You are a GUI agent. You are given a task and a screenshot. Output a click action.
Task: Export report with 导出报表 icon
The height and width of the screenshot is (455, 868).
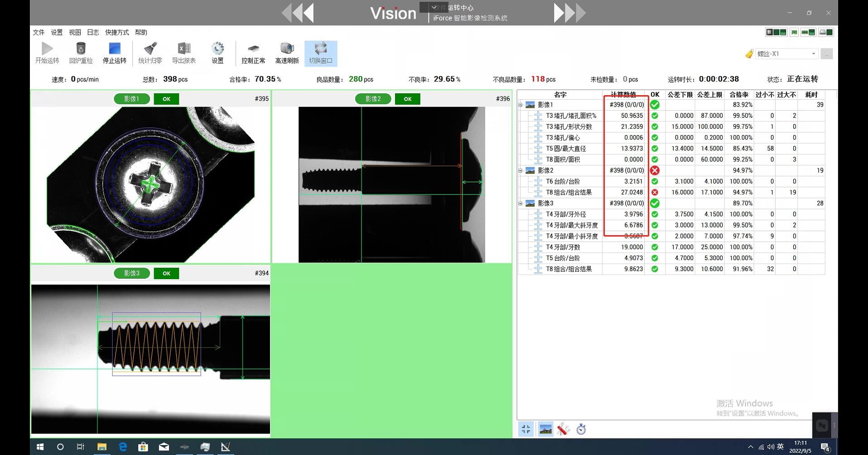point(183,53)
